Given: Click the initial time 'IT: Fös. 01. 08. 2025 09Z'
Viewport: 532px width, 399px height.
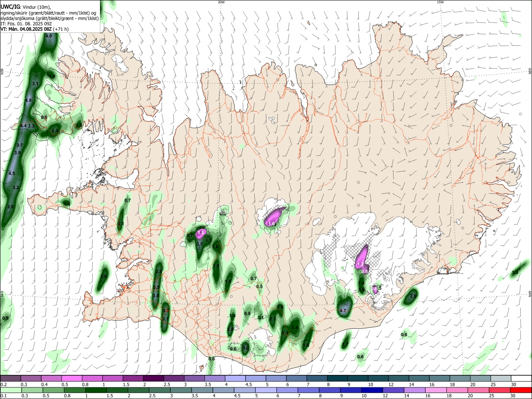Looking at the screenshot, I should [26, 24].
